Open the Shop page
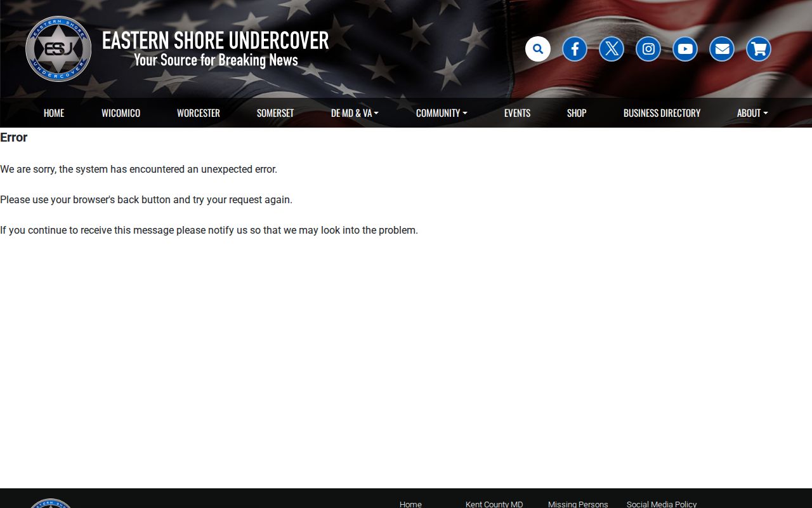 (577, 113)
